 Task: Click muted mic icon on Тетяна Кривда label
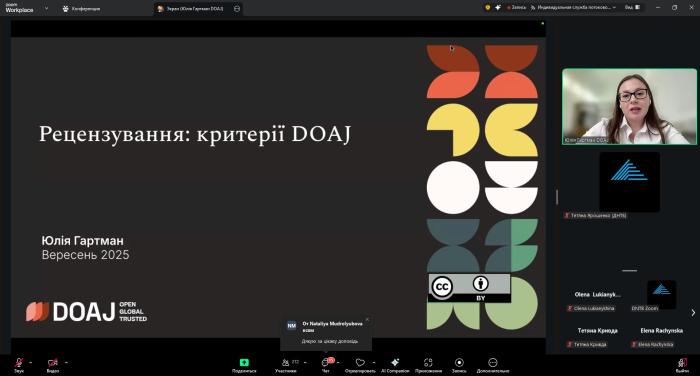pyautogui.click(x=570, y=344)
